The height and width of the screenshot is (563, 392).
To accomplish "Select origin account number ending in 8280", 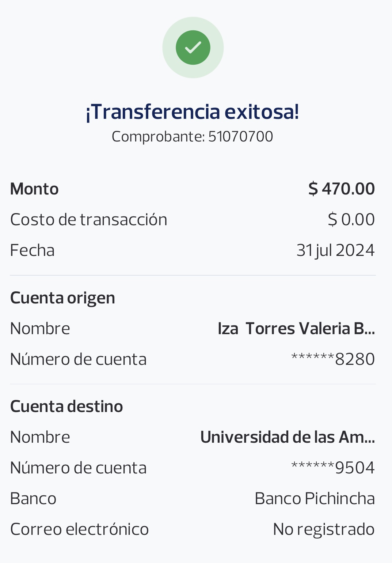I will [333, 359].
